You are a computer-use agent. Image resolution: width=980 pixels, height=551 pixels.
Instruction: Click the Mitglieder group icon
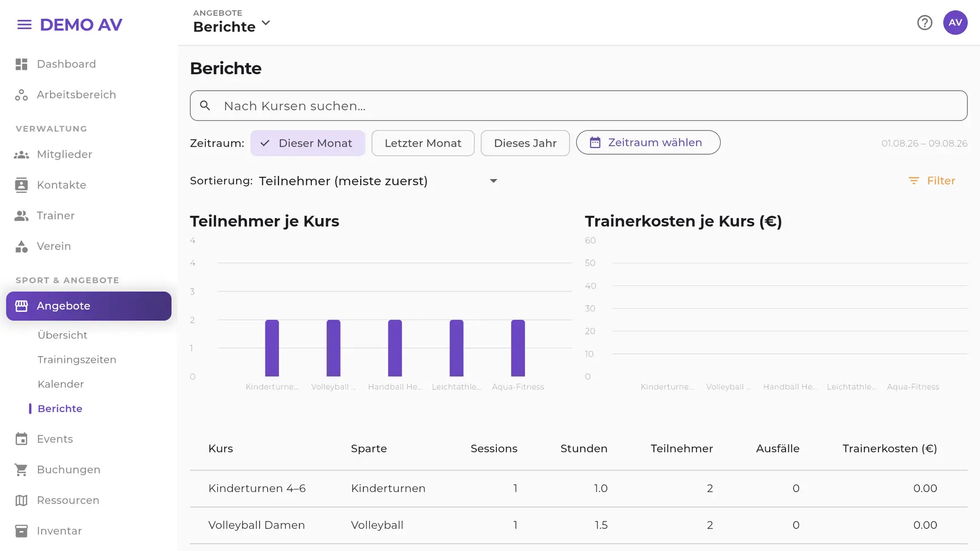pyautogui.click(x=22, y=154)
